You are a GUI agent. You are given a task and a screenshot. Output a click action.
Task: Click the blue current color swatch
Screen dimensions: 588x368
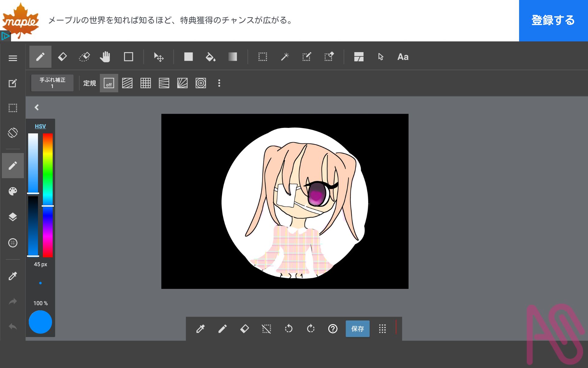[x=40, y=322]
